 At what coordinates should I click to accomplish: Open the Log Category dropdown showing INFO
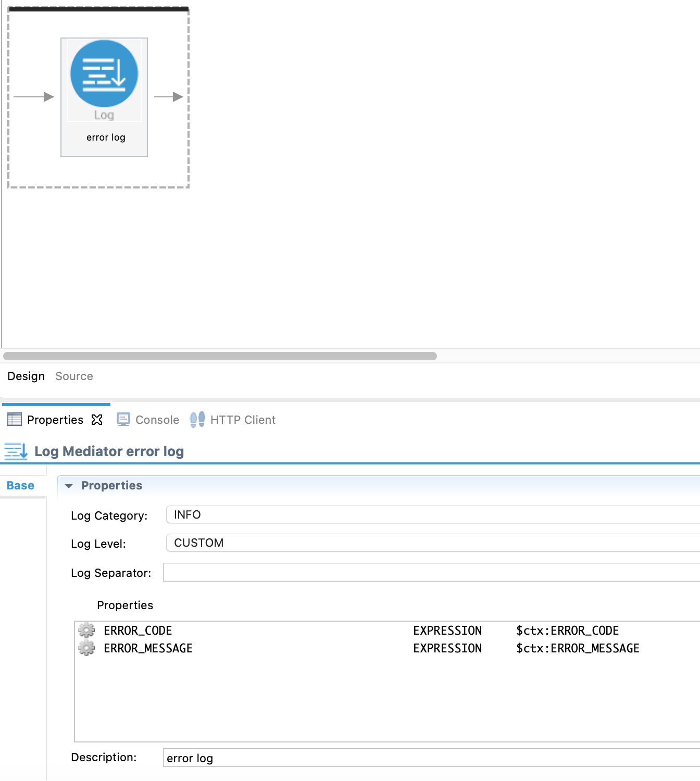[x=433, y=514]
